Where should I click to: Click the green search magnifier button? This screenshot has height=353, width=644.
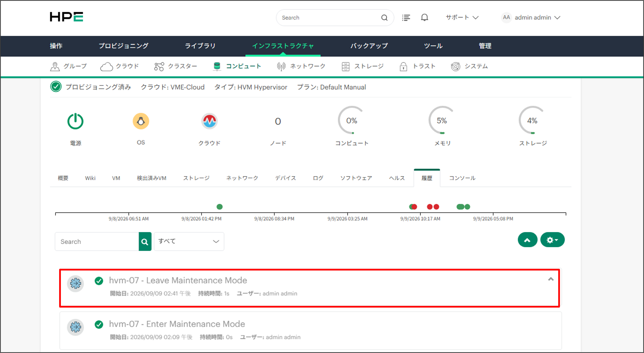click(145, 241)
